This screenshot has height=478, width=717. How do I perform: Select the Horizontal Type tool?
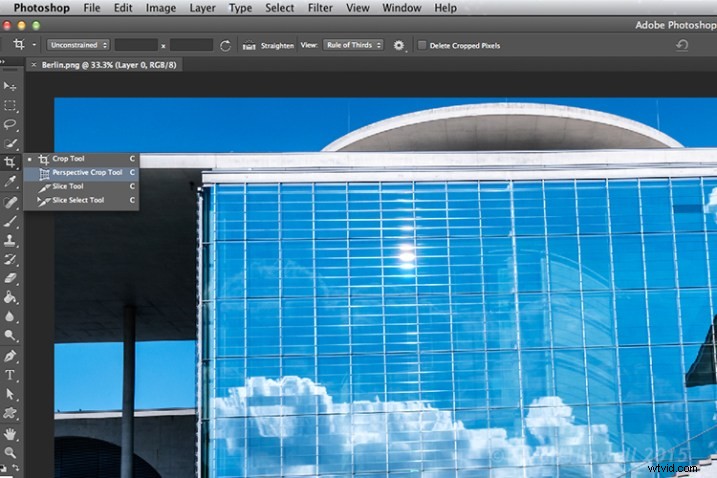pyautogui.click(x=10, y=375)
